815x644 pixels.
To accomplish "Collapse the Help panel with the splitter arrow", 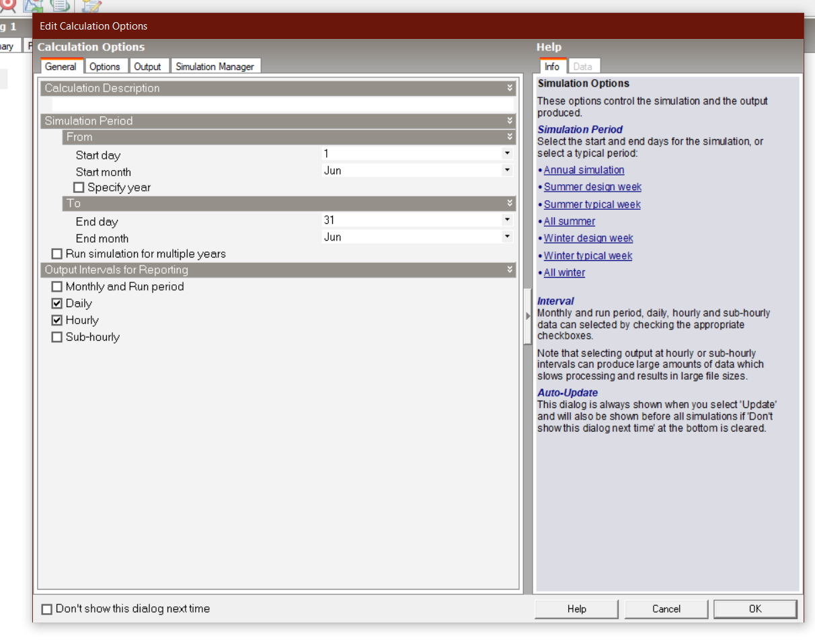I will [528, 316].
